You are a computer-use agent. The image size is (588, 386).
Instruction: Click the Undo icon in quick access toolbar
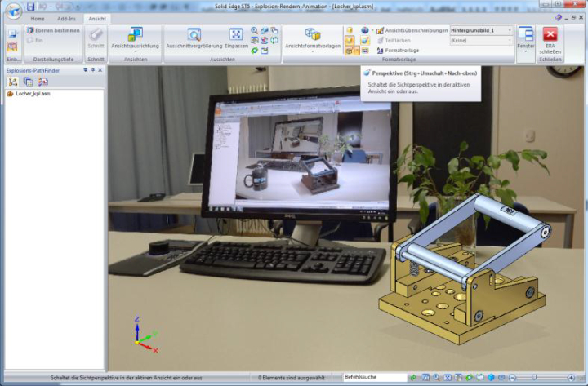pos(44,7)
